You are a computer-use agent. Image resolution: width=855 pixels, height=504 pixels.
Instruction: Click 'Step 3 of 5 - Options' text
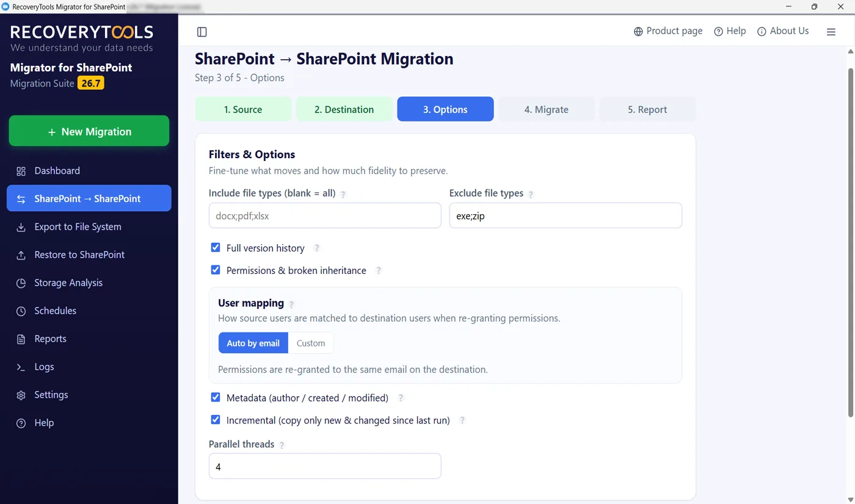[239, 78]
